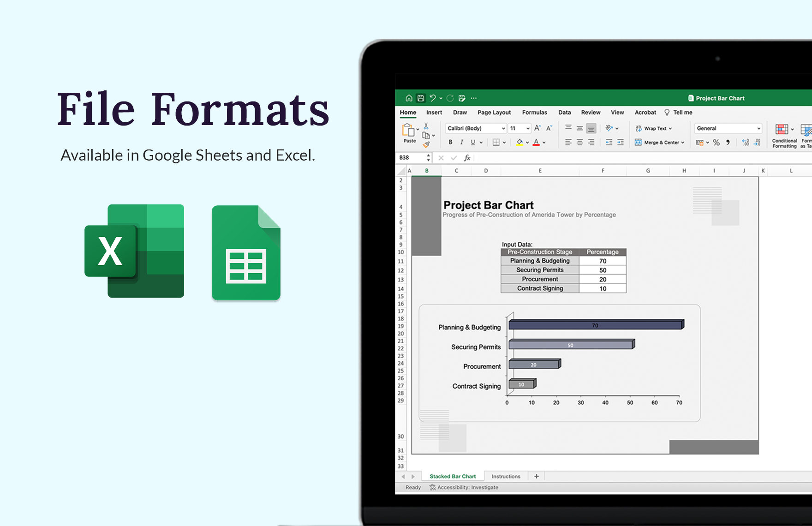812x526 pixels.
Task: Switch to the Instructions sheet tab
Action: click(506, 476)
